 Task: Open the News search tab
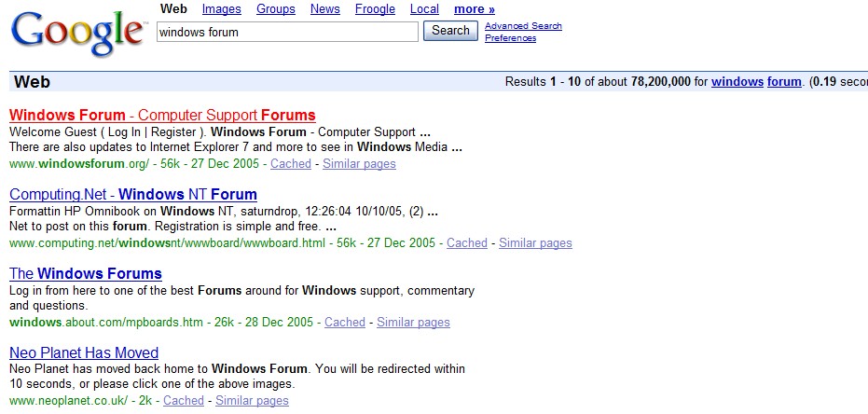pyautogui.click(x=325, y=9)
